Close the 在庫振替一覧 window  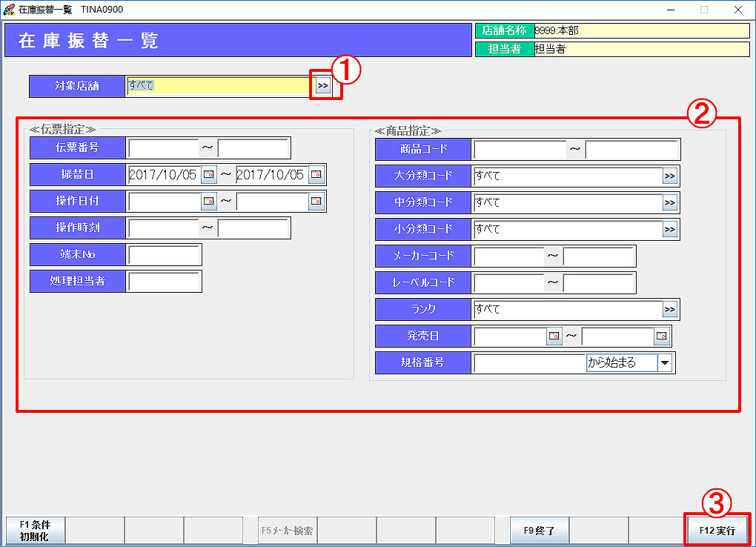[738, 10]
